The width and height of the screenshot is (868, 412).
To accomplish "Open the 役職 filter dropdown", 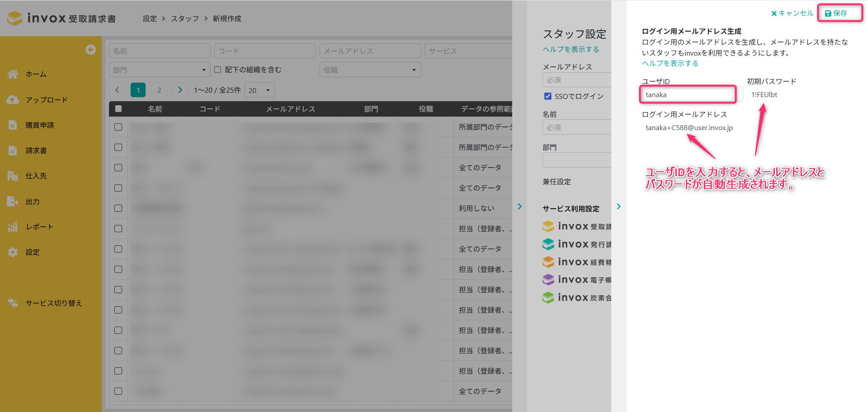I will pos(370,70).
